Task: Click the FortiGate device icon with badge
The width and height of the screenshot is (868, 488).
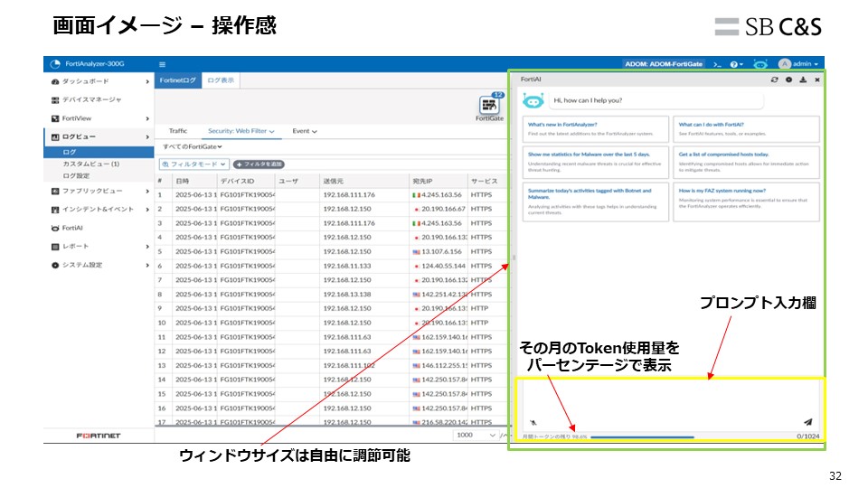Action: pyautogui.click(x=490, y=106)
